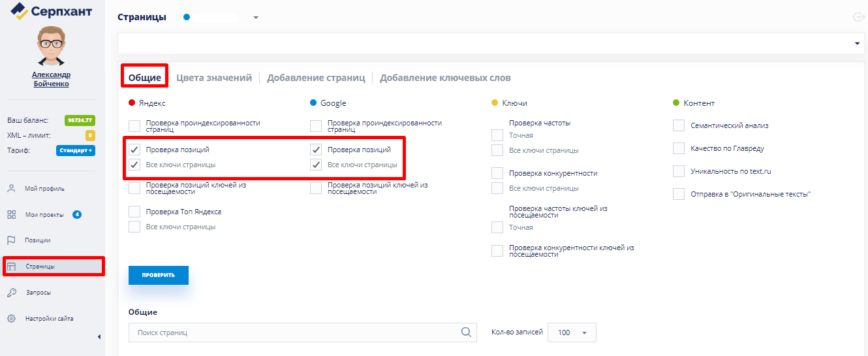The height and width of the screenshot is (356, 868).
Task: Click the Поиск страниц input field
Action: tap(294, 332)
